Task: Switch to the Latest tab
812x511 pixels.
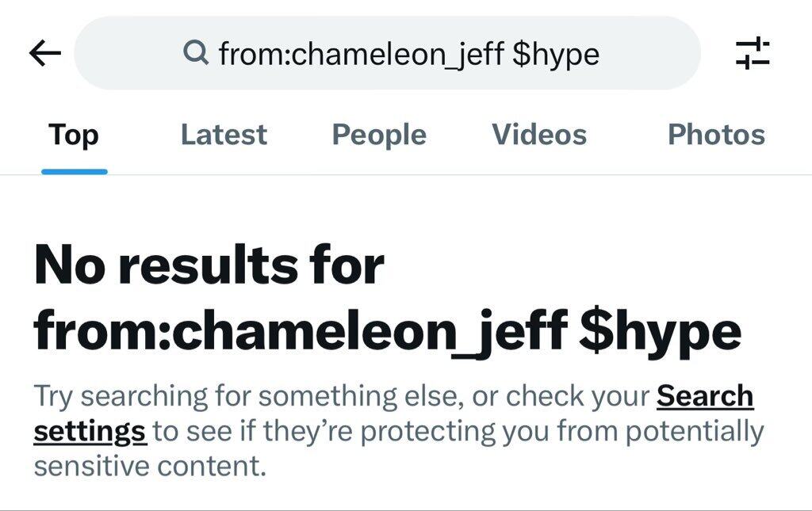Action: pyautogui.click(x=224, y=135)
